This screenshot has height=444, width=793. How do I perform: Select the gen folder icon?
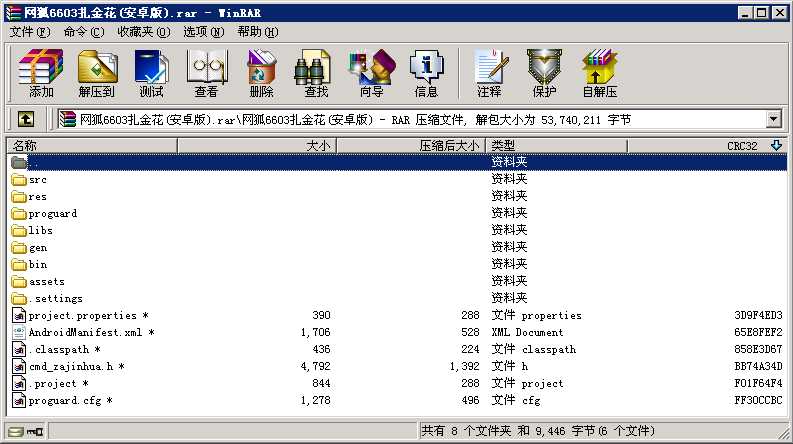pos(19,247)
